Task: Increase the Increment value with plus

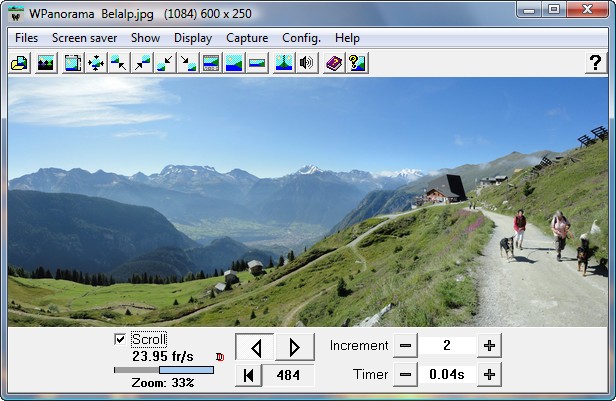Action: [489, 345]
